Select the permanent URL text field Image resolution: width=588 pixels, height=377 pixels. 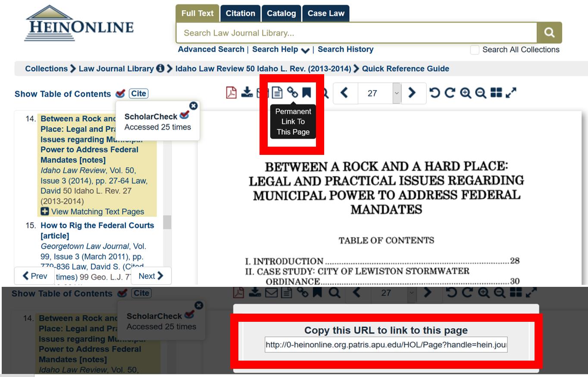[x=386, y=345]
